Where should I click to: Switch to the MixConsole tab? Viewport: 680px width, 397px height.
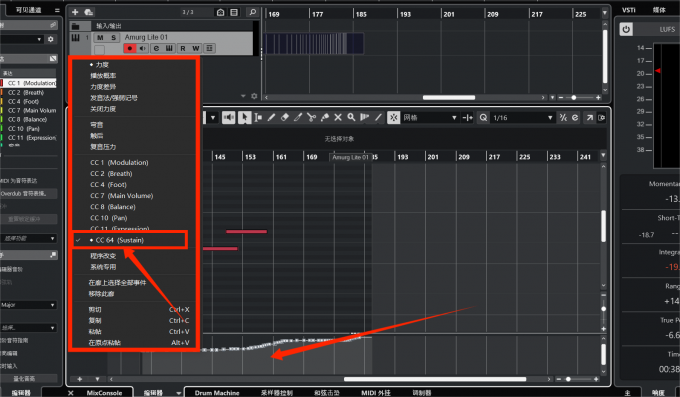pyautogui.click(x=104, y=392)
